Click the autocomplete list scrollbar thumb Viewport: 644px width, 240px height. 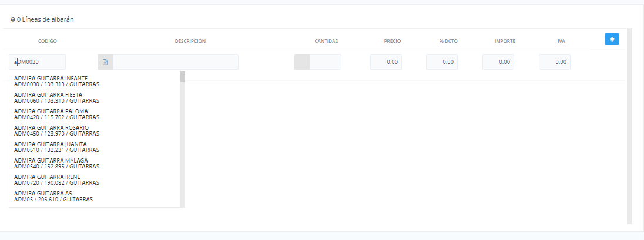point(183,77)
